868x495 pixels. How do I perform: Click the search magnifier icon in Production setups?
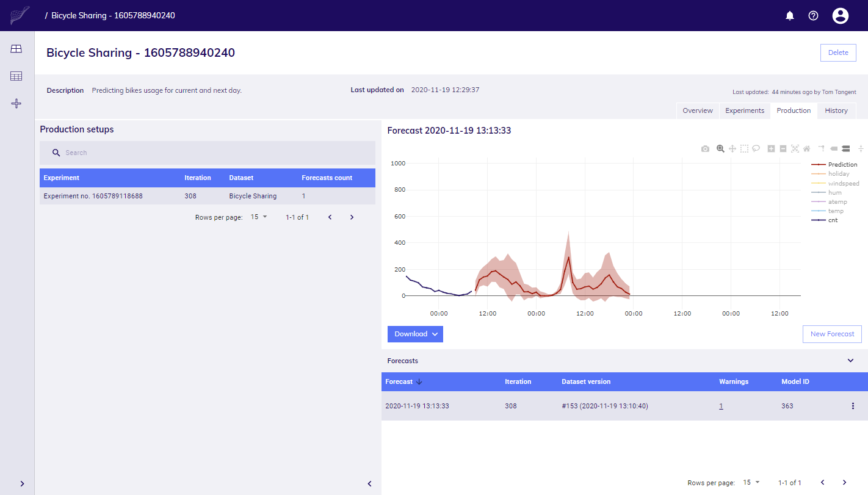point(56,153)
